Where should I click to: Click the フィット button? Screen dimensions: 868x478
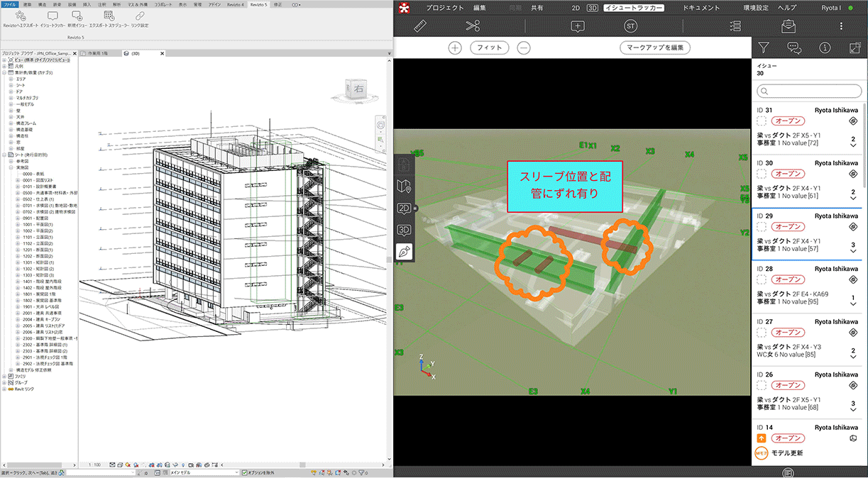click(x=489, y=48)
